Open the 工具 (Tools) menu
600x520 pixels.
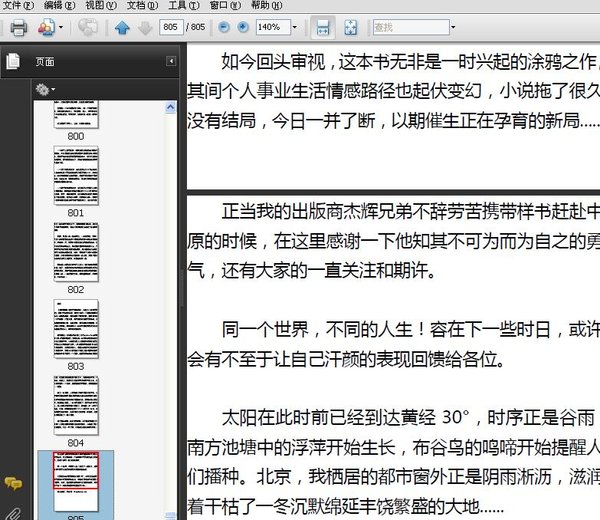(184, 5)
